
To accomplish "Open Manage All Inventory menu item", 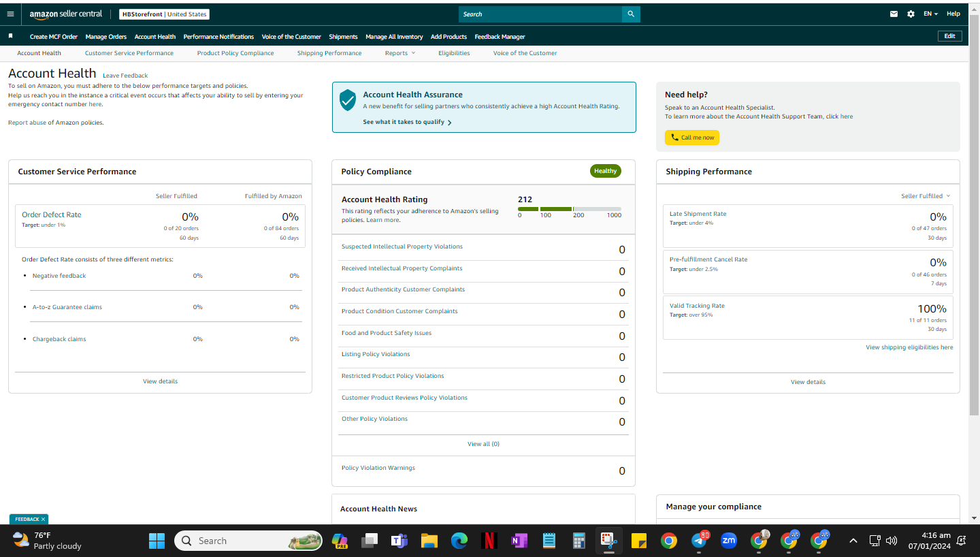I will [x=394, y=37].
